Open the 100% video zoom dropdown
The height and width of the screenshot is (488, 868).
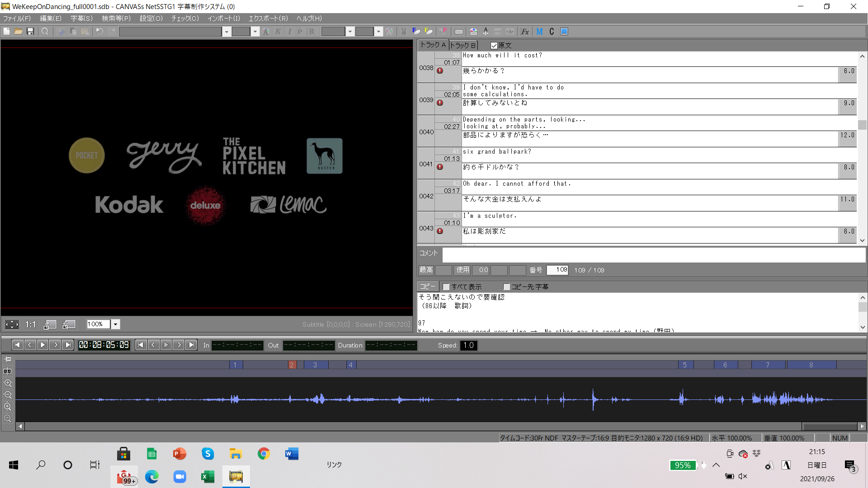pos(116,324)
